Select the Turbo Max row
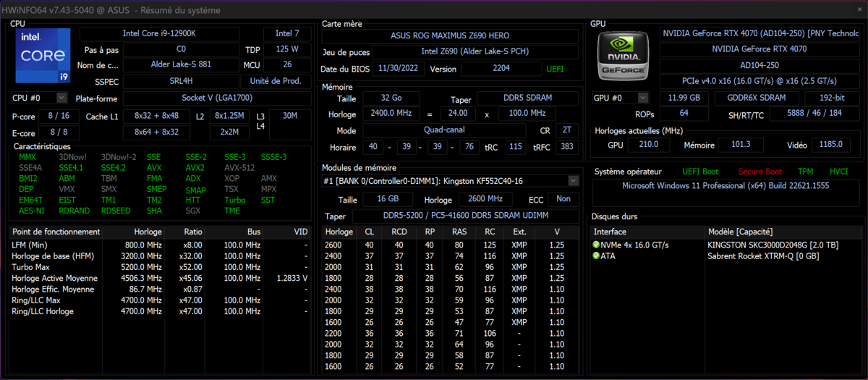 [x=161, y=267]
